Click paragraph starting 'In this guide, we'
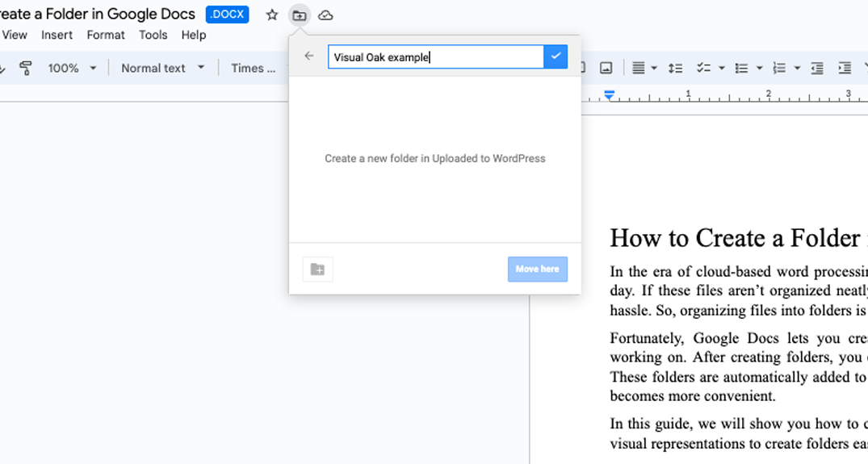 coord(739,433)
